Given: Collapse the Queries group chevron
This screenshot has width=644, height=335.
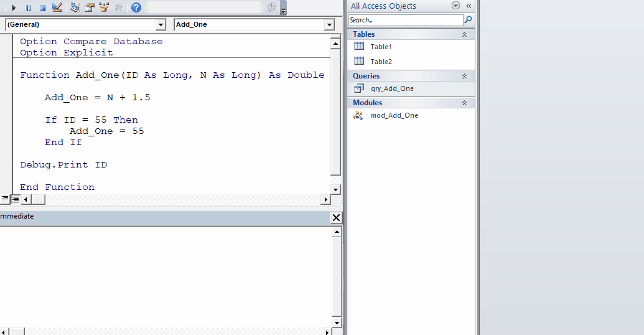Looking at the screenshot, I should click(465, 76).
